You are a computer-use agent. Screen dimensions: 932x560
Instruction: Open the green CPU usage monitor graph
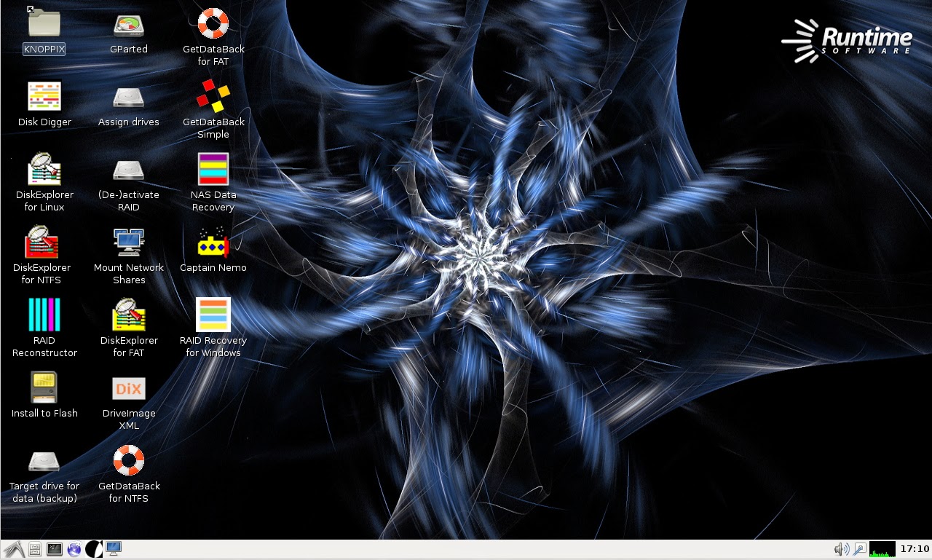(882, 549)
